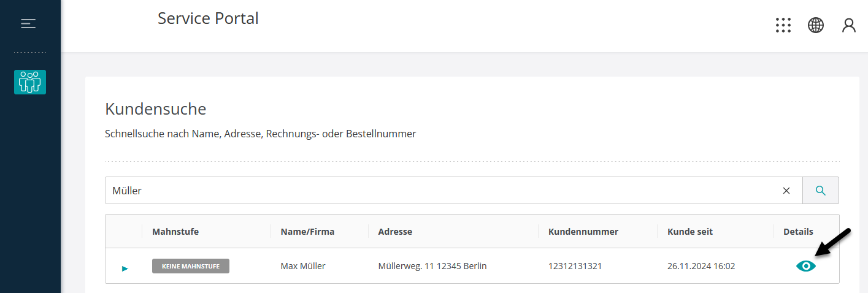Sort by Kundennummer column header

pos(583,232)
